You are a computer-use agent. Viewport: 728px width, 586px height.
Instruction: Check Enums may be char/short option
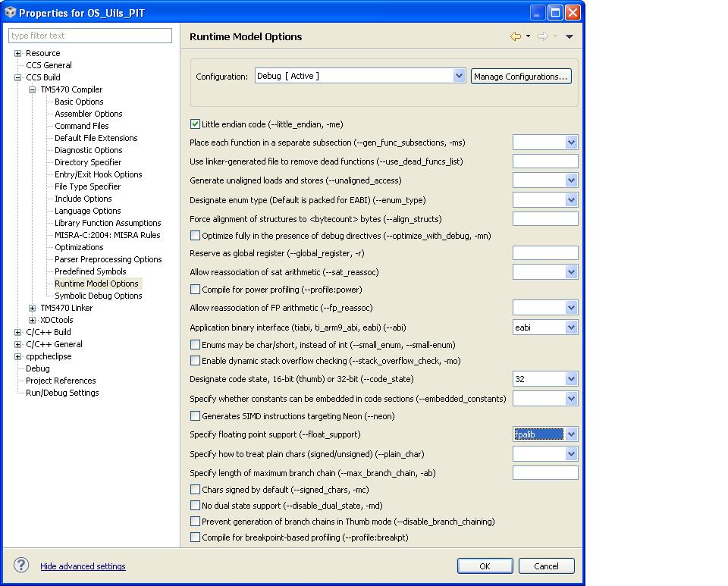pyautogui.click(x=195, y=344)
